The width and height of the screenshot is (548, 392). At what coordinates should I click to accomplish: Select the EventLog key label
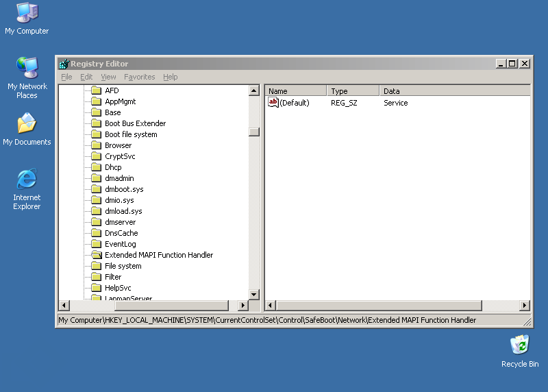point(121,244)
